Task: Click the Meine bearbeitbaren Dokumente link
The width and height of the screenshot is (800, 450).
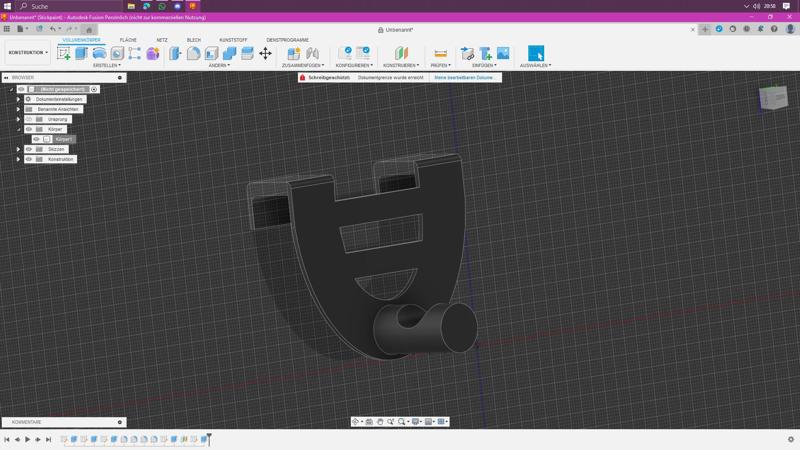Action: (464, 77)
